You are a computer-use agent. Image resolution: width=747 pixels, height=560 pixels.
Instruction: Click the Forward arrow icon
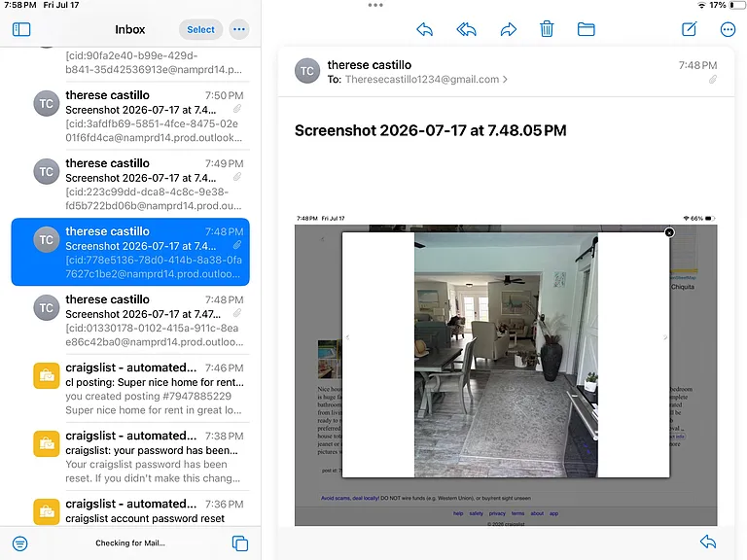pyautogui.click(x=509, y=29)
